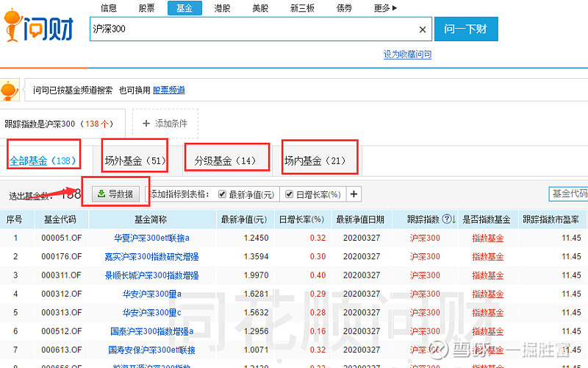Viewport: 588px width, 368px height.
Task: Click daily growth value 0.16
Action: 318,331
